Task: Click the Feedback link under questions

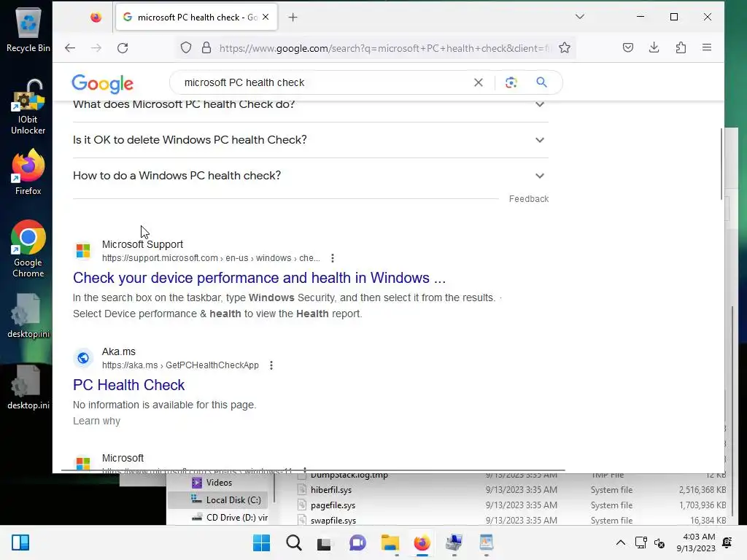Action: (x=529, y=199)
